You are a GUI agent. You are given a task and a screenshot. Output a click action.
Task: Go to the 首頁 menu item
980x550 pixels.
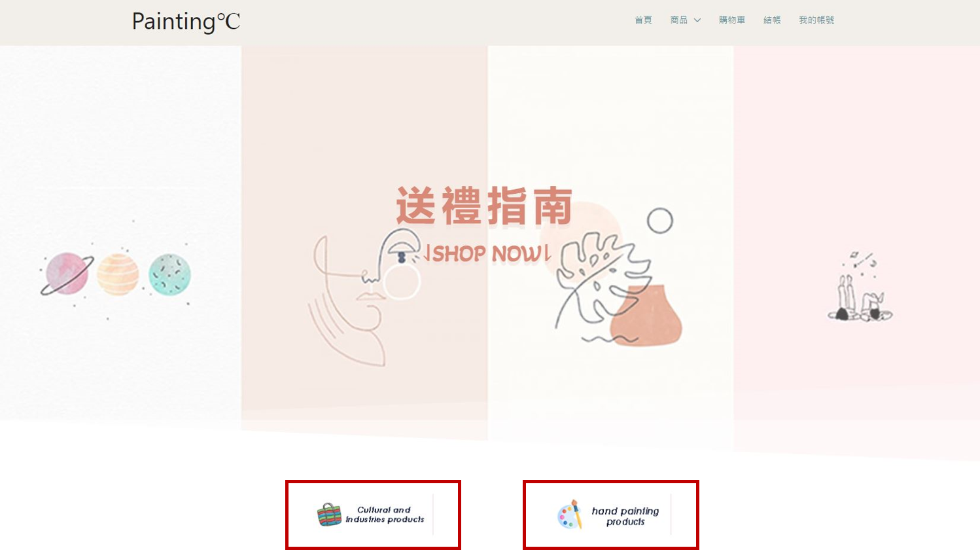coord(643,20)
